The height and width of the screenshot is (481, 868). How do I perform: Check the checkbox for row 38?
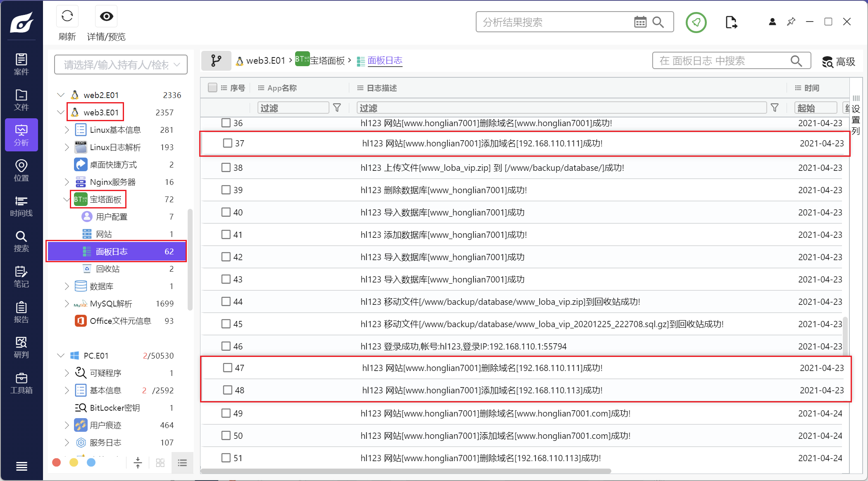click(x=226, y=168)
